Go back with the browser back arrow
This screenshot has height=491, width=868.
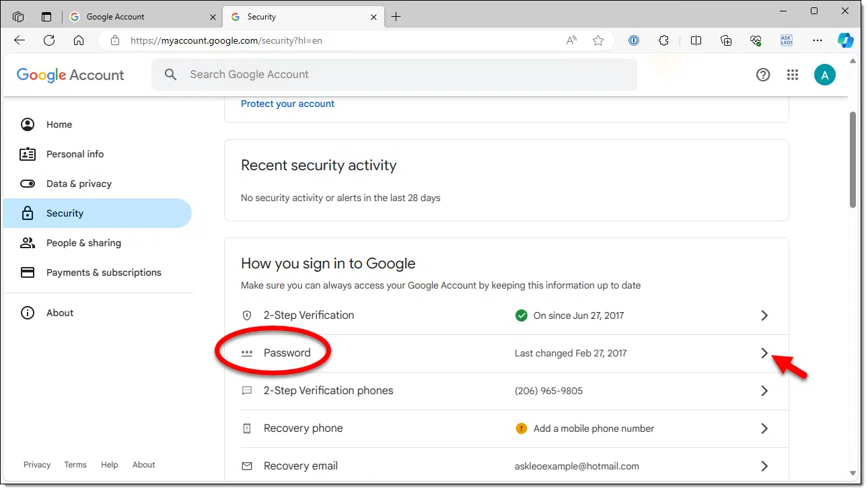20,40
